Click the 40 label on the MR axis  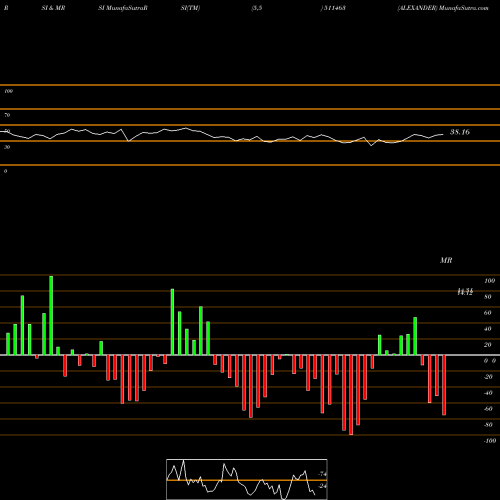coord(487,329)
